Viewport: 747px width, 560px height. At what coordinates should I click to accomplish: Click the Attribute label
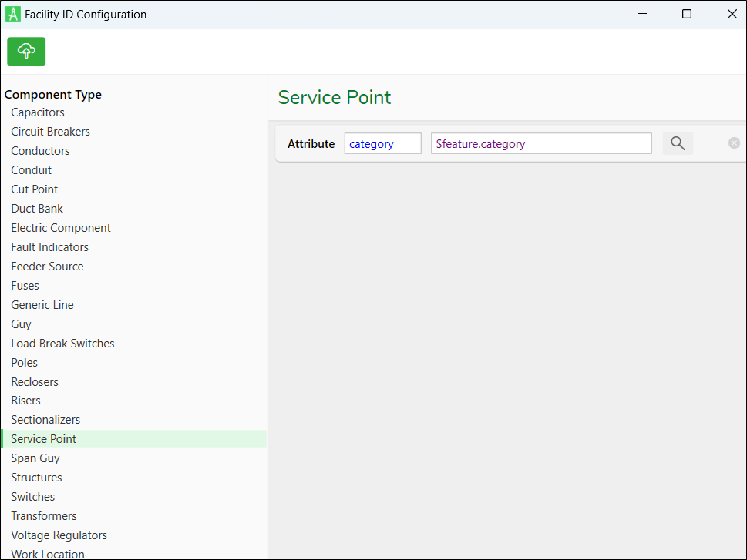click(x=311, y=144)
